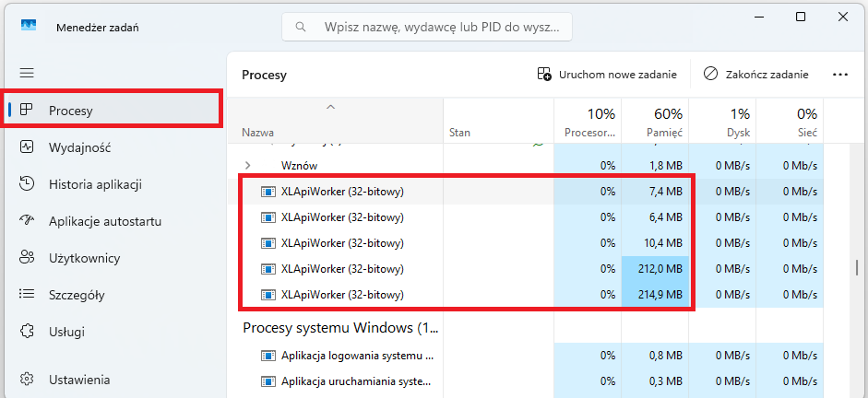Show the Szczegóły tab
Image resolution: width=868 pixels, height=398 pixels.
(x=114, y=295)
